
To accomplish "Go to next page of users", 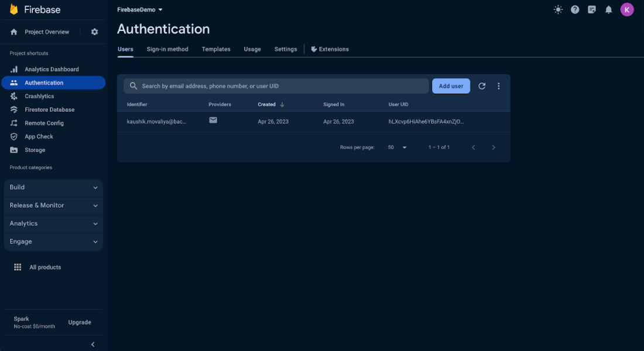I will pyautogui.click(x=494, y=147).
